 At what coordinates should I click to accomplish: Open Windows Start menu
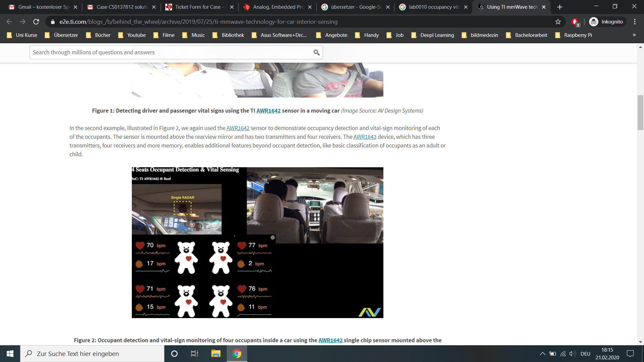(x=10, y=354)
